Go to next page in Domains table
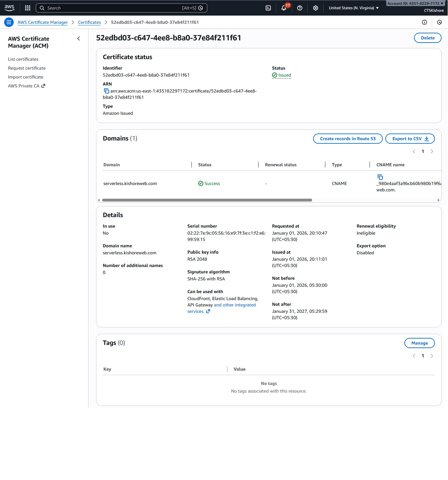 [432, 151]
